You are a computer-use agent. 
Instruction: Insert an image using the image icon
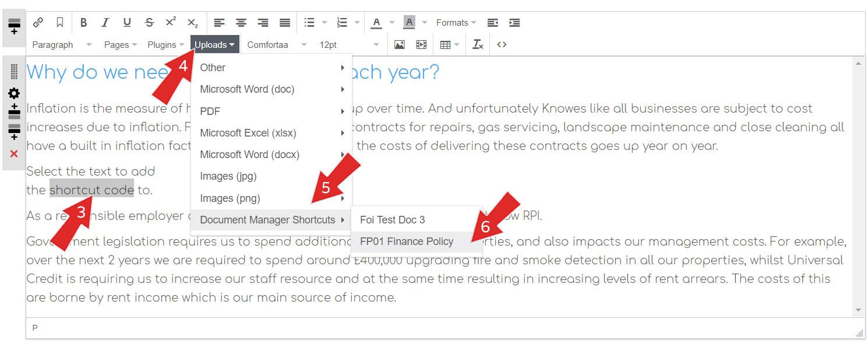tap(400, 44)
